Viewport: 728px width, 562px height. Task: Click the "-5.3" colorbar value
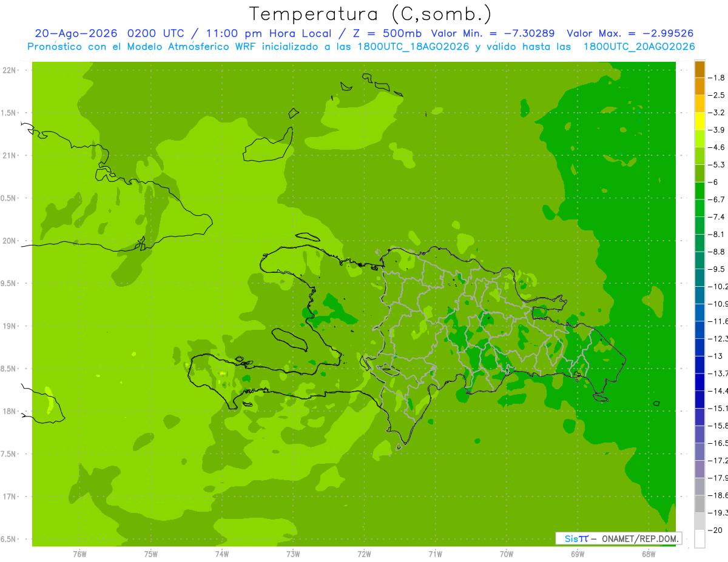[x=717, y=164]
